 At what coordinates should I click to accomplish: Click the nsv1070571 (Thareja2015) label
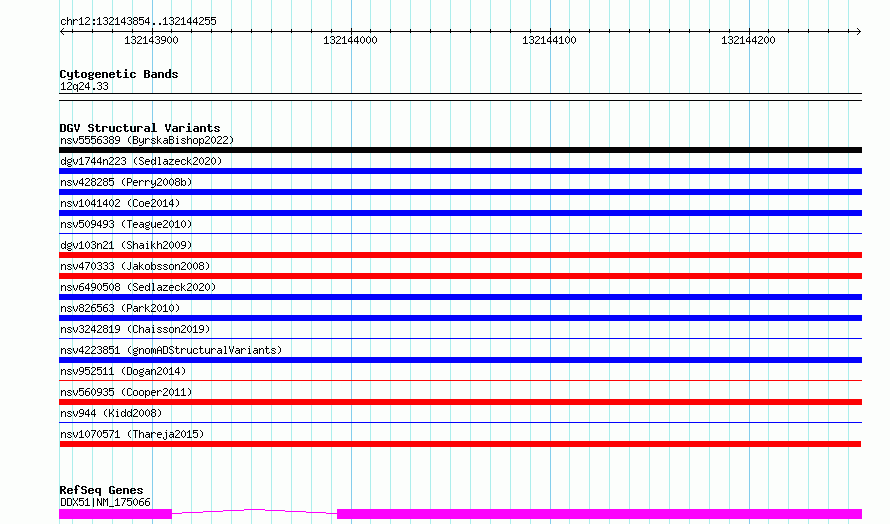pyautogui.click(x=132, y=434)
